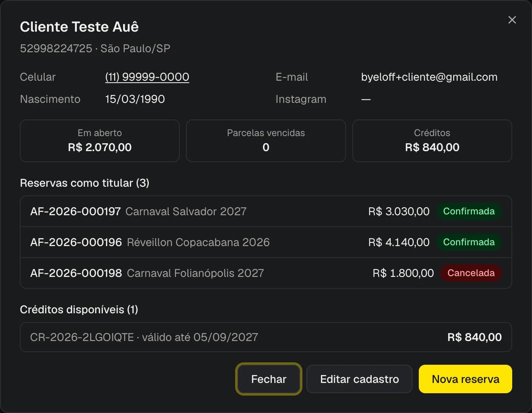The image size is (532, 413).
Task: Click the Celular label
Action: (x=38, y=77)
